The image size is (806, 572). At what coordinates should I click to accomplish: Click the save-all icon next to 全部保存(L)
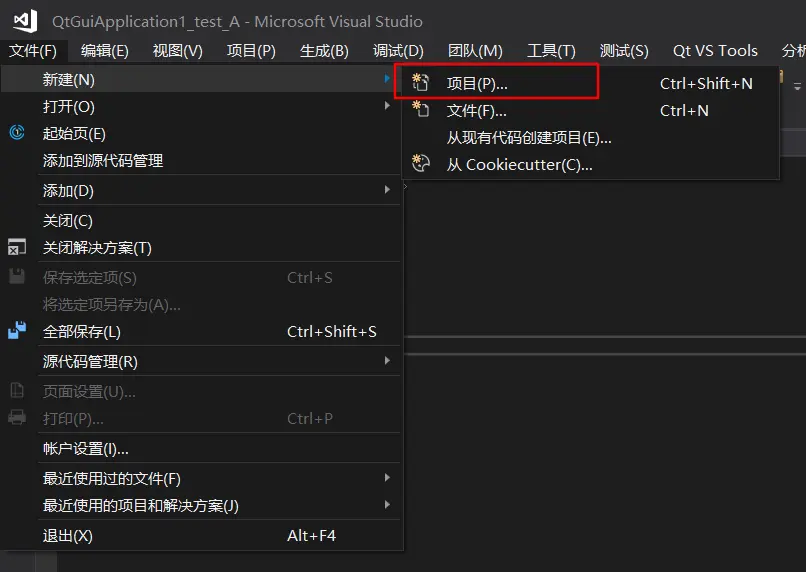coord(17,330)
